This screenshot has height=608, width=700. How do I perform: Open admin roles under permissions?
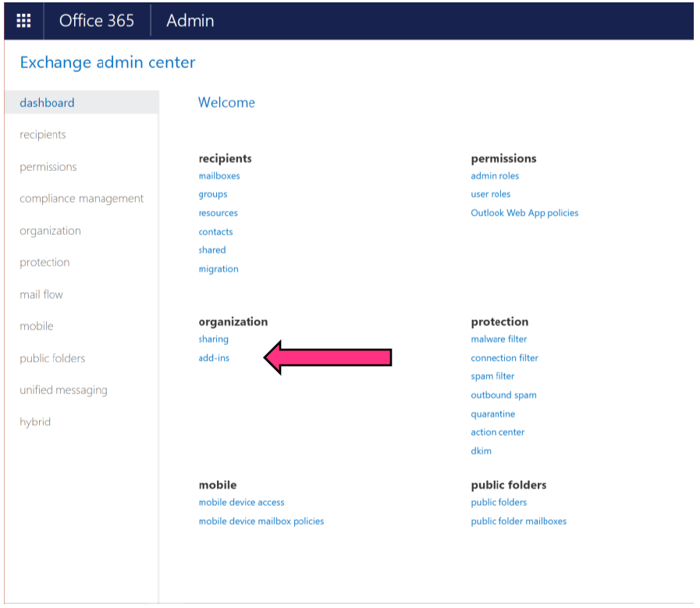[x=495, y=176]
